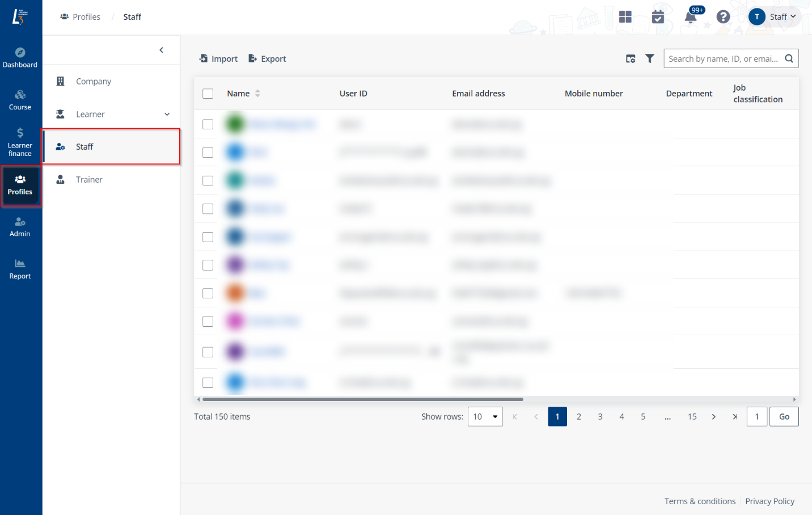Image resolution: width=812 pixels, height=515 pixels.
Task: Open the Report sidebar section
Action: click(20, 269)
